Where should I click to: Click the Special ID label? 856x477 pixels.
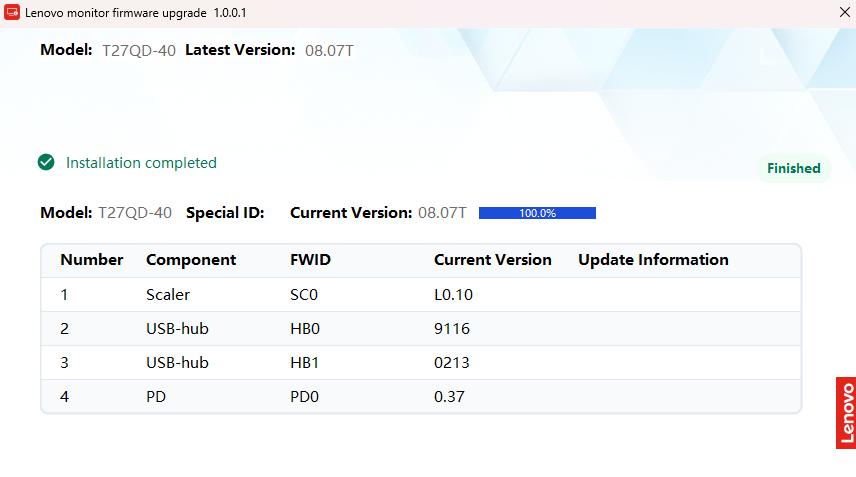tap(225, 213)
